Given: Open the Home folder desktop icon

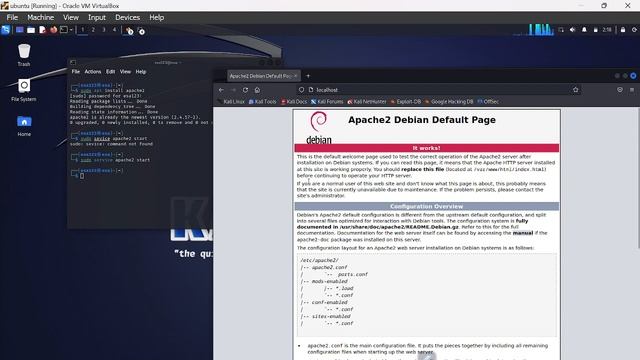Looking at the screenshot, I should click(x=24, y=126).
